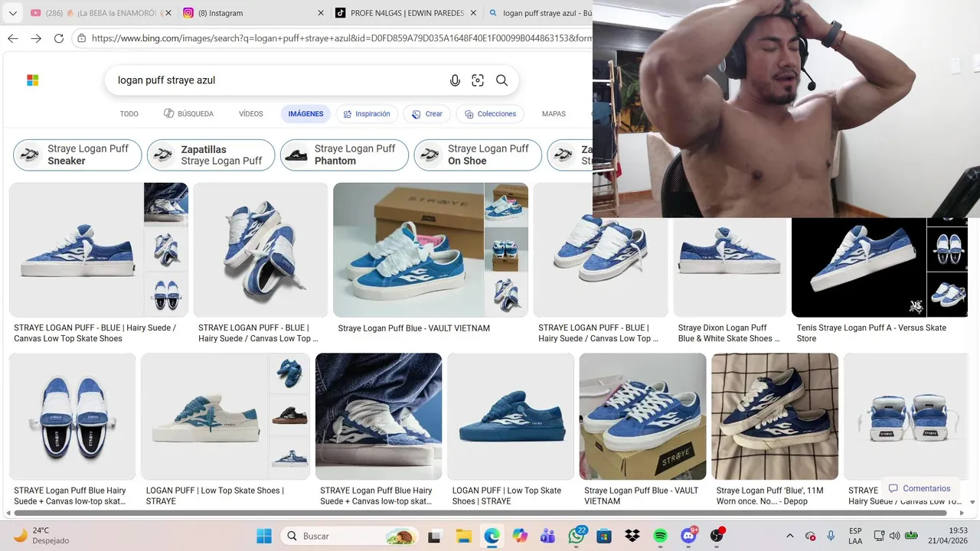This screenshot has height=551, width=980.
Task: Open shoe on plaid bedding image
Action: [x=775, y=416]
